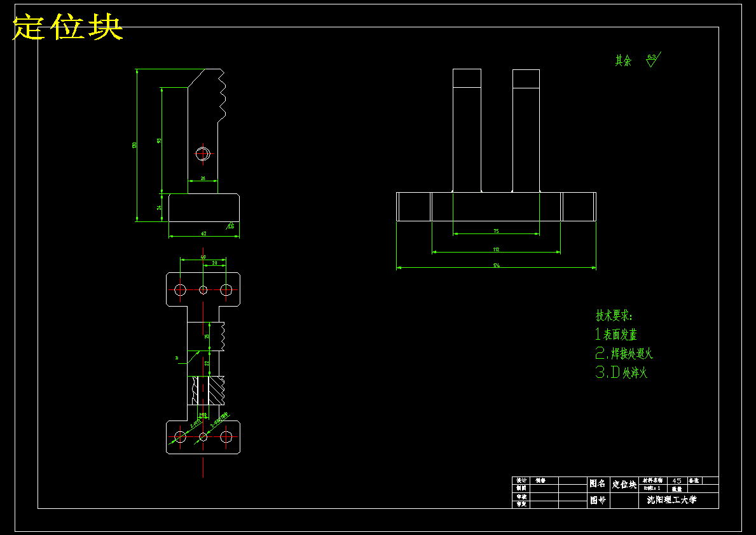
Task: Select the 75 dimension in front view
Action: point(496,231)
